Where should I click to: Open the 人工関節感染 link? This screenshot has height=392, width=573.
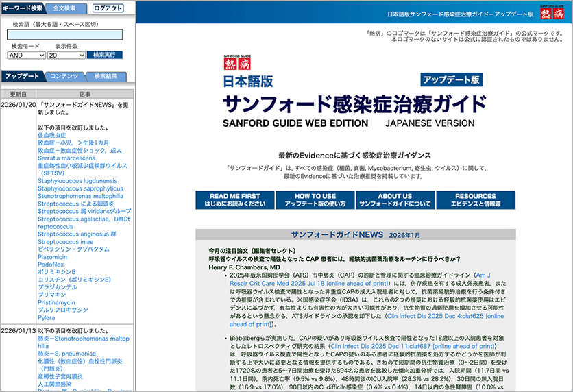pos(55,384)
